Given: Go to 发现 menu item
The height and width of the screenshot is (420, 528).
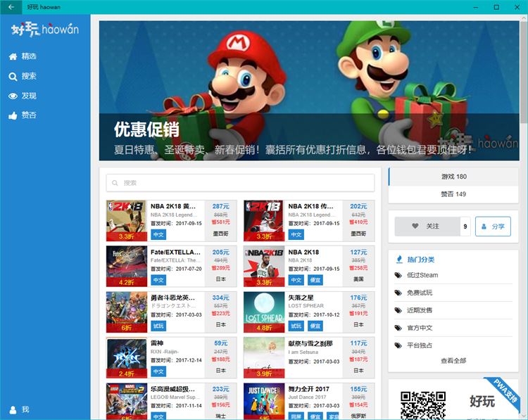Looking at the screenshot, I should [x=45, y=96].
